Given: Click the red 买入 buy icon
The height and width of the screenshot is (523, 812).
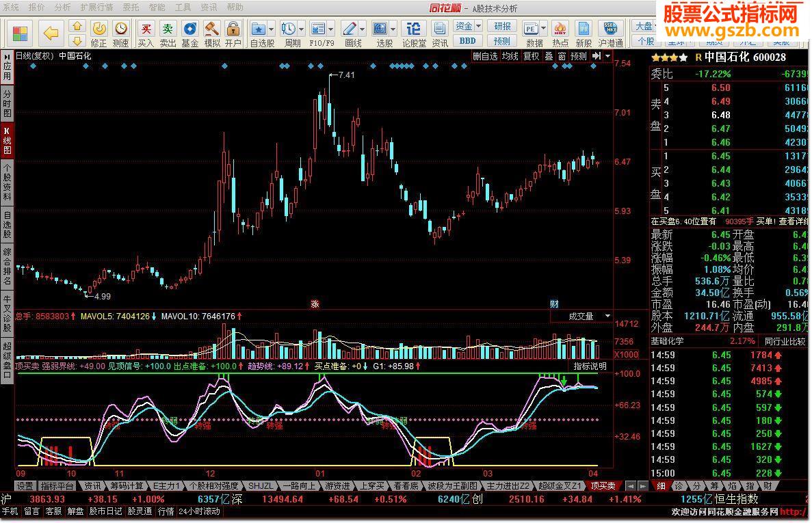Looking at the screenshot, I should click(146, 29).
